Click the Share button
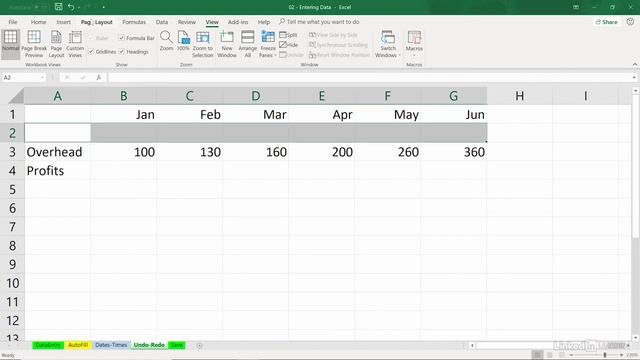This screenshot has width=640, height=360. pyautogui.click(x=606, y=22)
